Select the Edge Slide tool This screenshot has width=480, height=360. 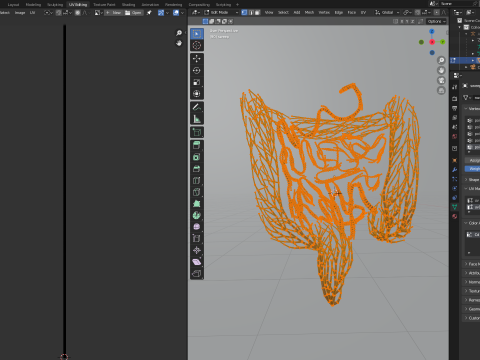(x=197, y=239)
